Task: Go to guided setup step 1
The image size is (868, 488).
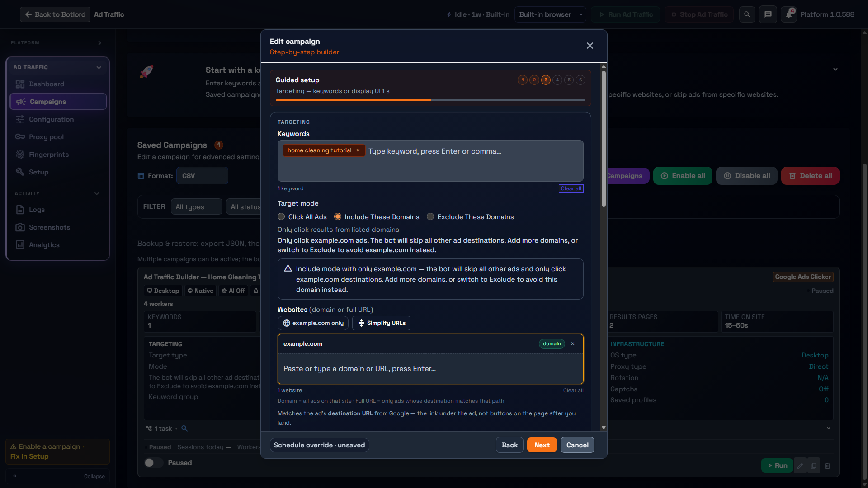Action: pos(523,80)
